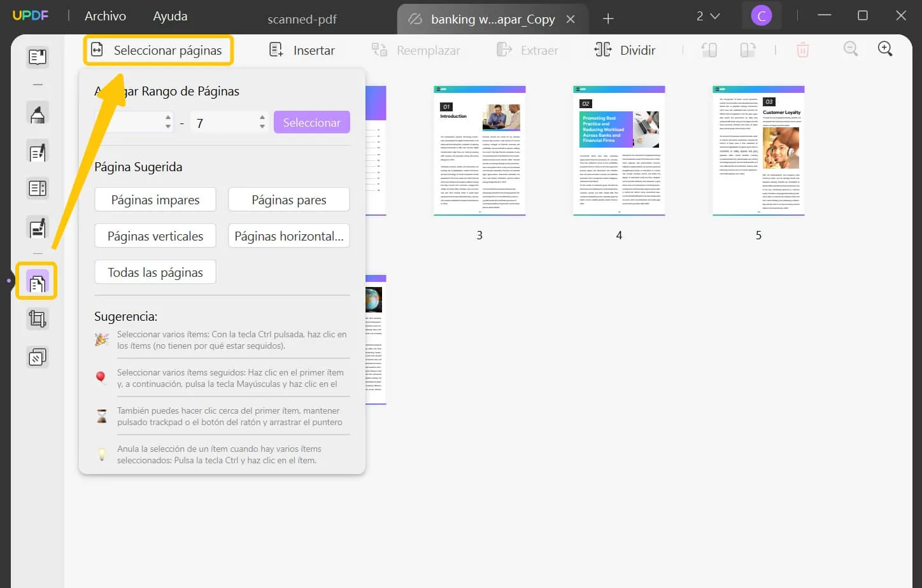Screen dimensions: 922x588
Task: Add a new tab with plus icon
Action: coord(608,19)
